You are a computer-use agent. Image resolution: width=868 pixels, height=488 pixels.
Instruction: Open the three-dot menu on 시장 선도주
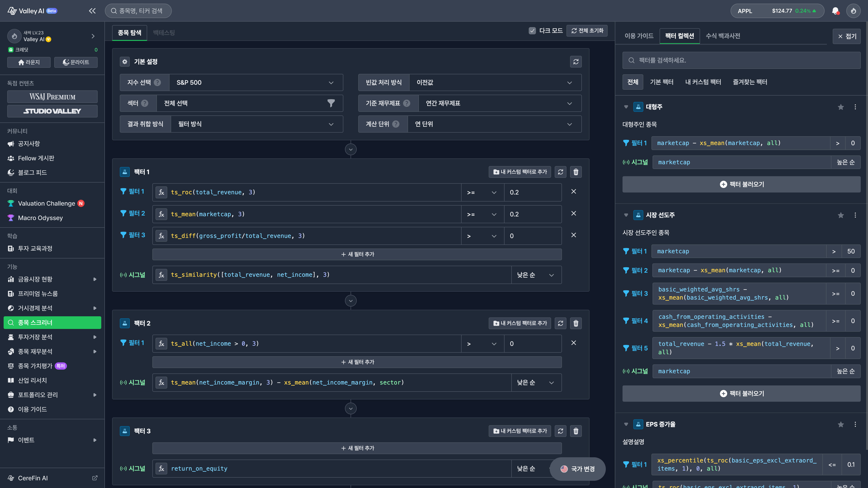click(855, 215)
